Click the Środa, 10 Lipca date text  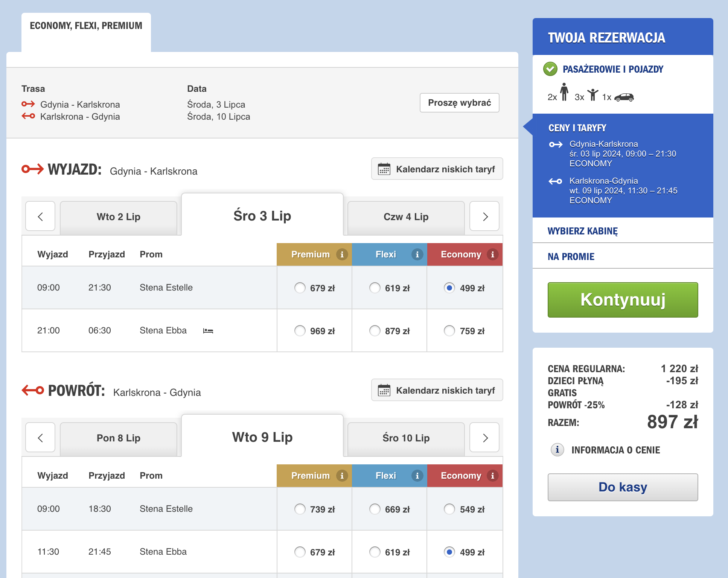(219, 117)
